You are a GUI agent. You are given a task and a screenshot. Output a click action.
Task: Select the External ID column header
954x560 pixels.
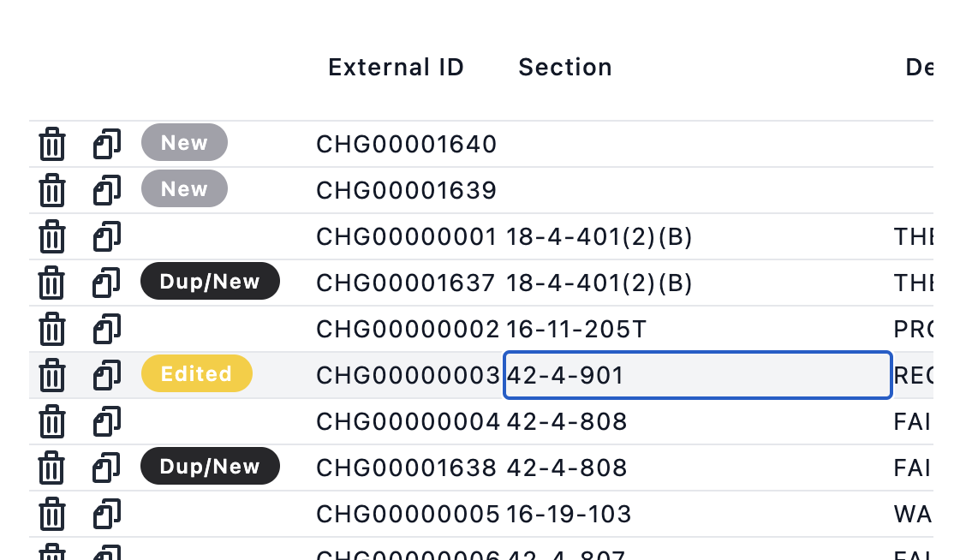(x=397, y=67)
